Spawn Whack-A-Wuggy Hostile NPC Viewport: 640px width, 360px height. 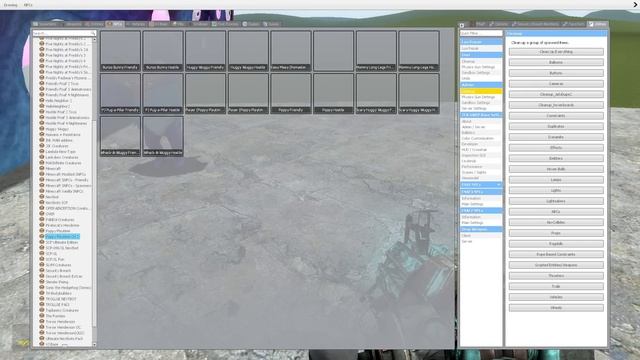[x=163, y=136]
